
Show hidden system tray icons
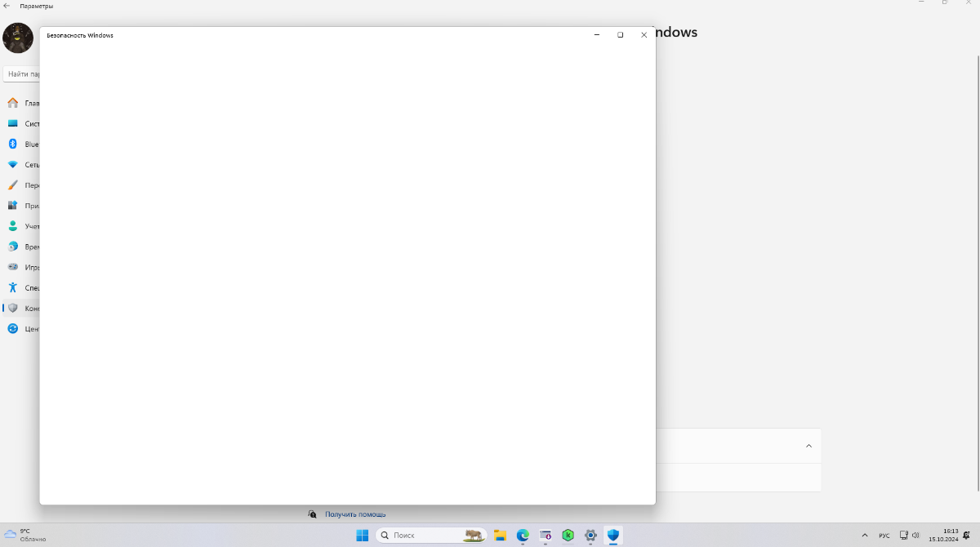tap(865, 536)
